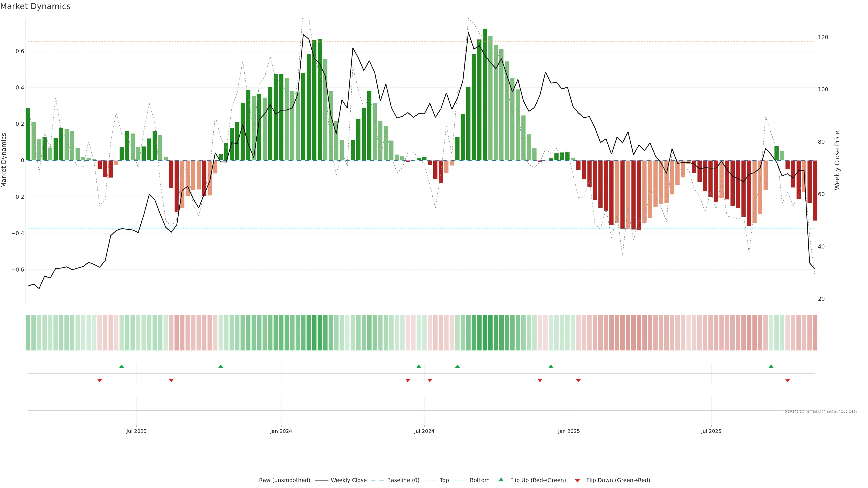
Task: Click the Top legend entry
Action: [x=444, y=480]
